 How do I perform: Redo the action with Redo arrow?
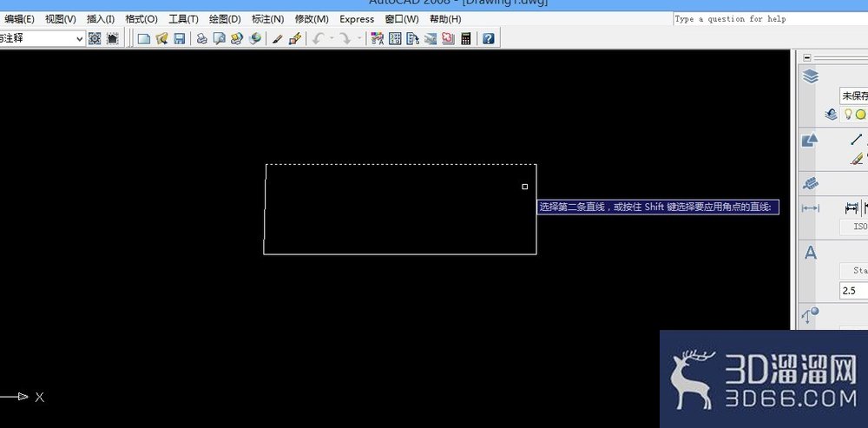(345, 38)
